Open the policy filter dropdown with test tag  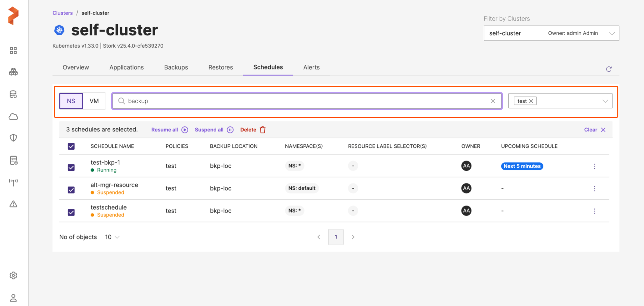(605, 101)
